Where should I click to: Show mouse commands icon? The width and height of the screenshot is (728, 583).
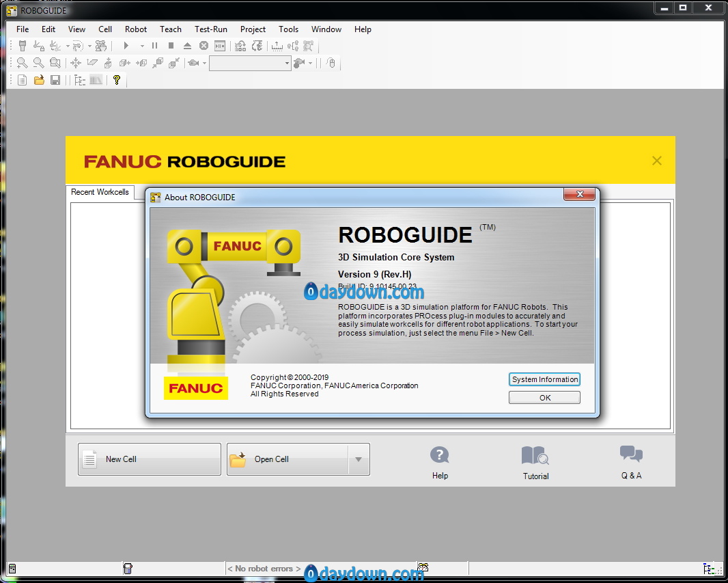[x=331, y=63]
